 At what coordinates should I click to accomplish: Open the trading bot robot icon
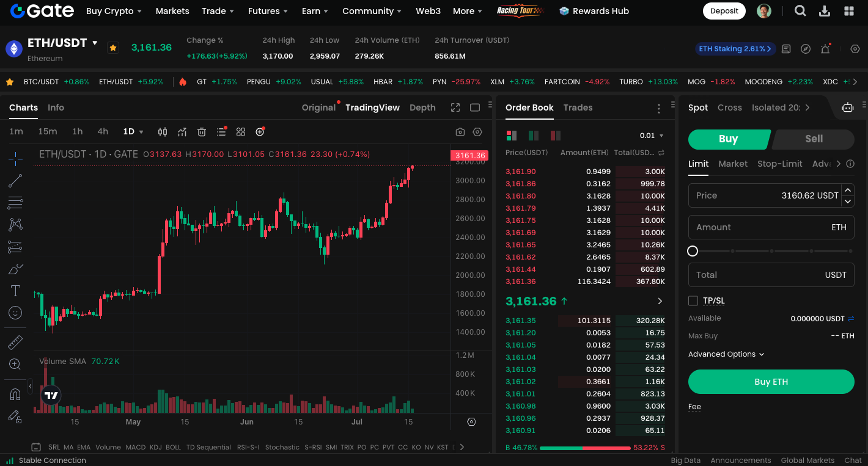(x=848, y=107)
